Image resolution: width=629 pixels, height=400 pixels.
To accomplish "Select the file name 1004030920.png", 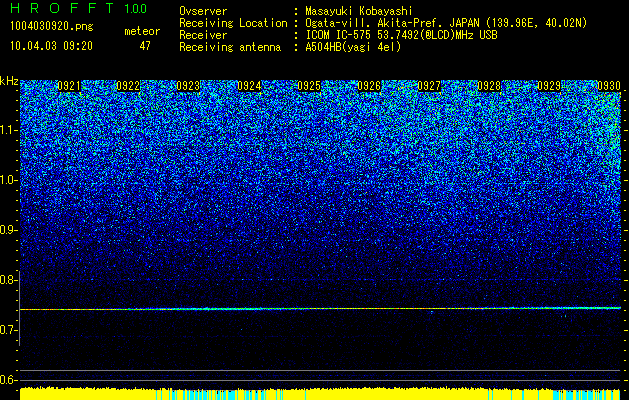I will tap(52, 27).
